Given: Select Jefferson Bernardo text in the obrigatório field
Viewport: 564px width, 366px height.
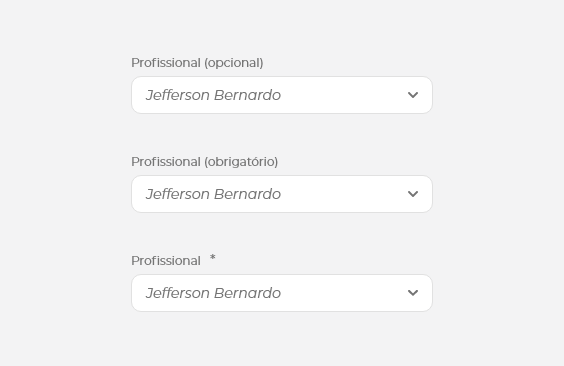Looking at the screenshot, I should tap(213, 194).
